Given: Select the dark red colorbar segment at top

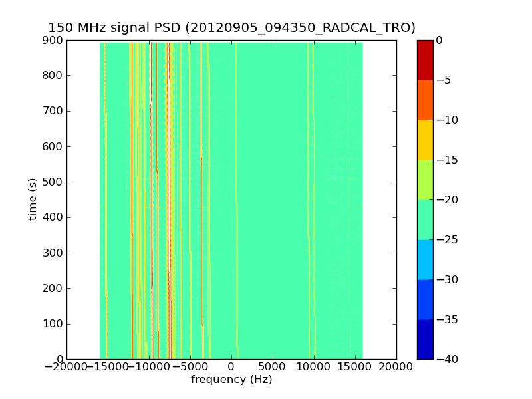Looking at the screenshot, I should tap(424, 60).
